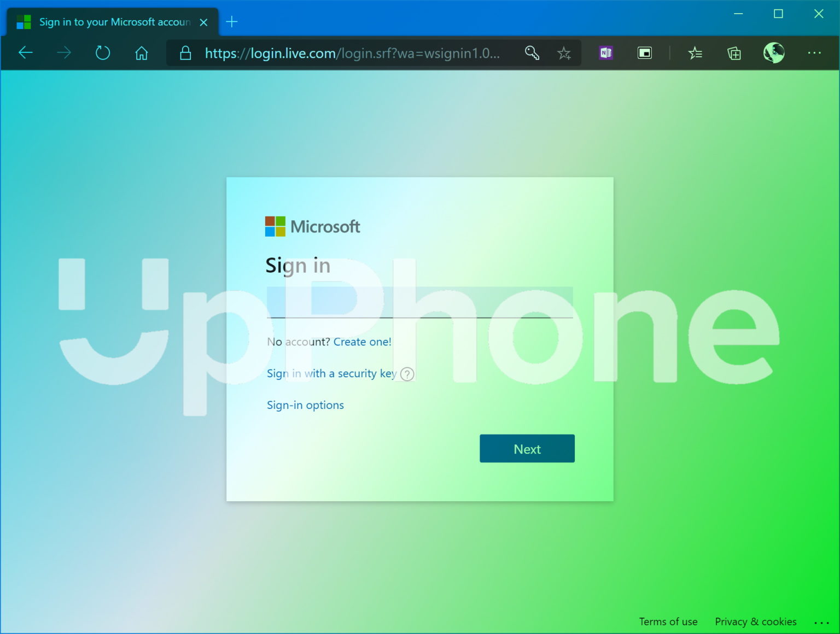Go to the browser home page

coord(141,52)
